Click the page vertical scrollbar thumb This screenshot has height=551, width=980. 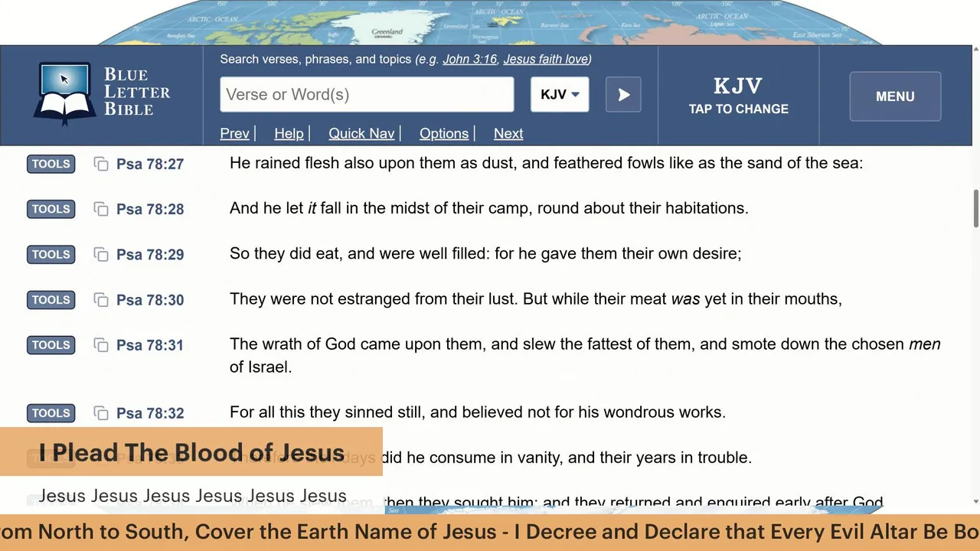(x=975, y=208)
